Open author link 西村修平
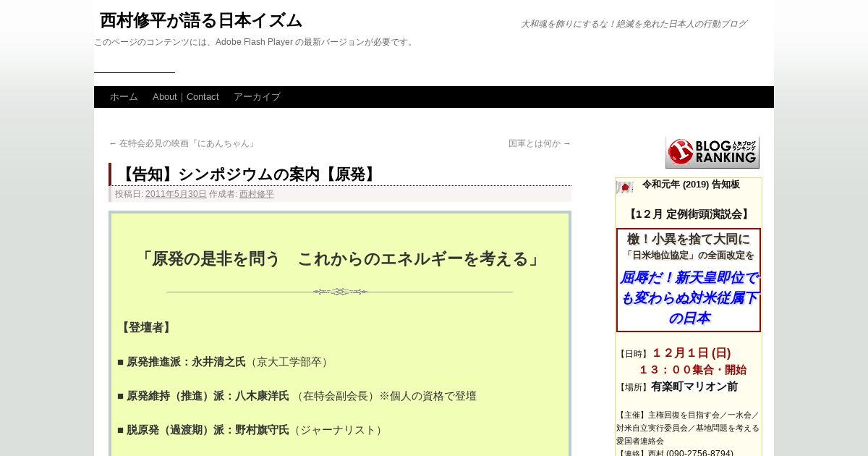Image resolution: width=868 pixels, height=456 pixels. (x=257, y=194)
